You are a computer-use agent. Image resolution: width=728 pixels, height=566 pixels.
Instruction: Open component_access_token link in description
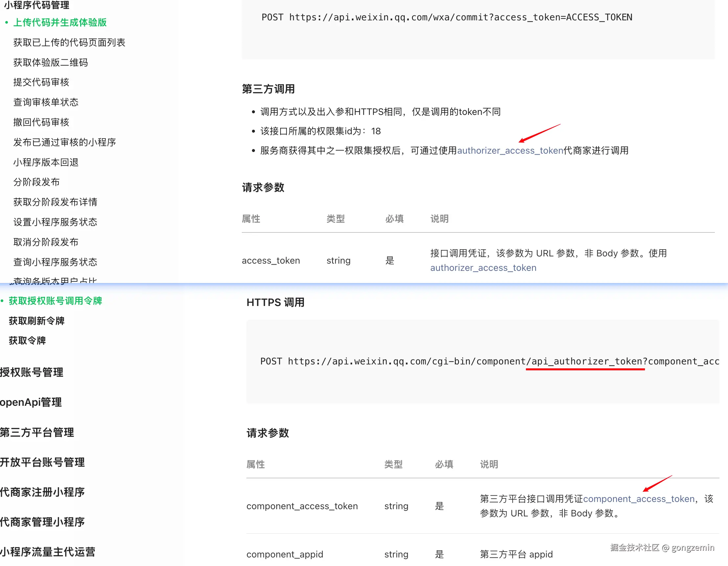coord(639,499)
